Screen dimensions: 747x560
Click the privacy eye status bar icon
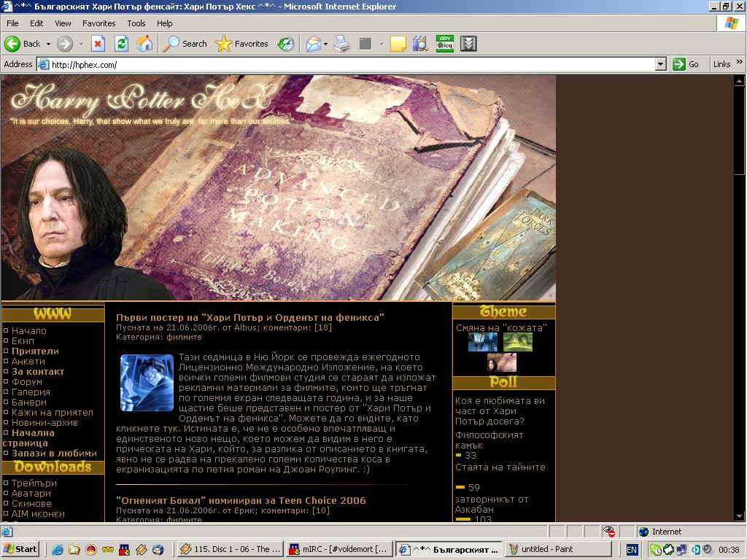click(608, 532)
